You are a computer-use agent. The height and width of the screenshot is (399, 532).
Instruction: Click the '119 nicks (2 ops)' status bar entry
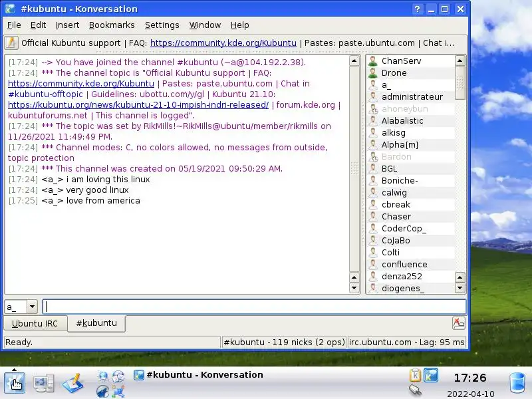284,342
